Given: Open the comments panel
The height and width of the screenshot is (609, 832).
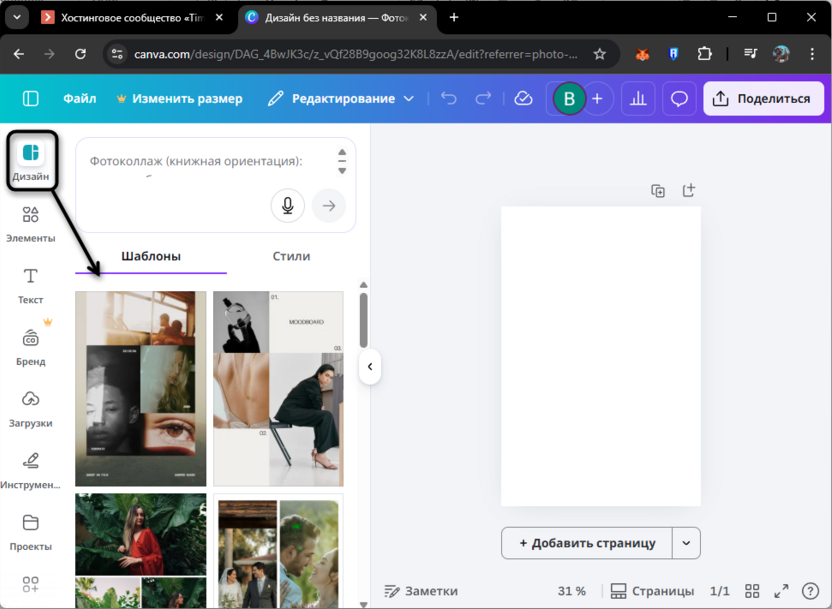Looking at the screenshot, I should click(x=679, y=98).
